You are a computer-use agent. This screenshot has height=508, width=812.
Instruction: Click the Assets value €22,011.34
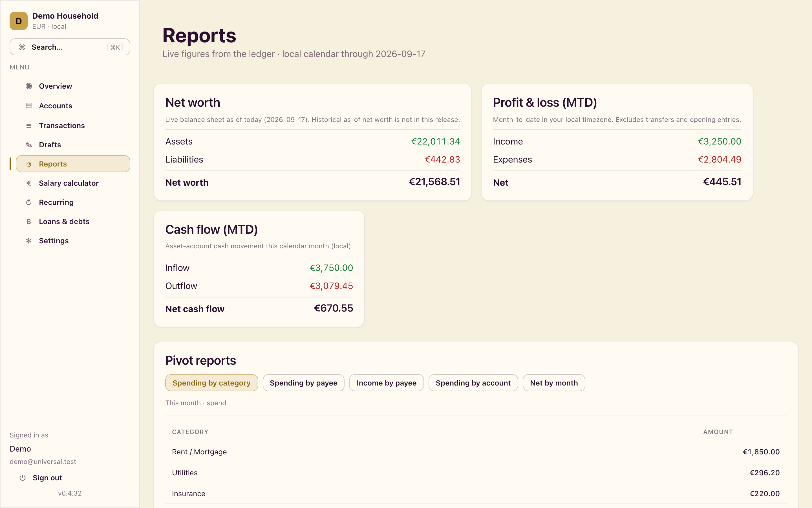click(436, 141)
